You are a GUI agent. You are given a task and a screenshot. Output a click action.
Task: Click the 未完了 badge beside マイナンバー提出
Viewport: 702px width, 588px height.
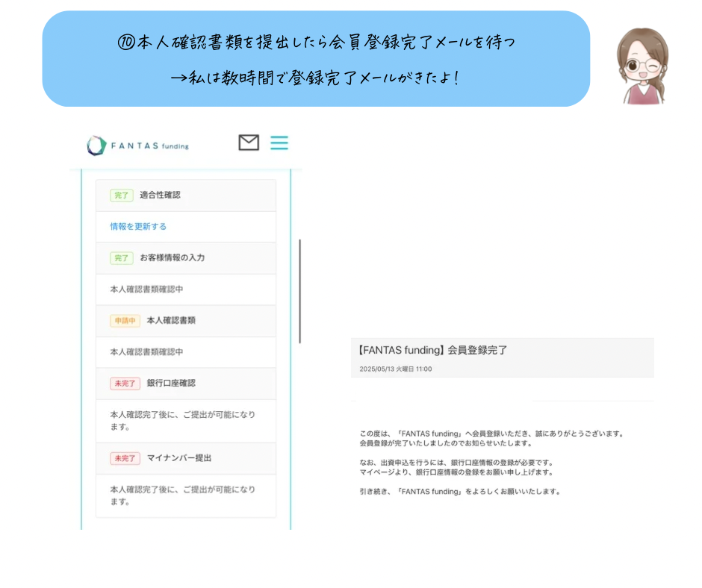point(125,459)
